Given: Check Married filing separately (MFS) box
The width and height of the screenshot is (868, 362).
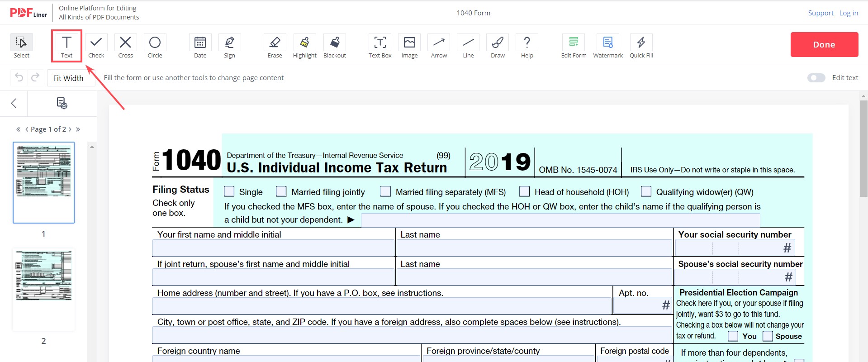Looking at the screenshot, I should pos(385,191).
